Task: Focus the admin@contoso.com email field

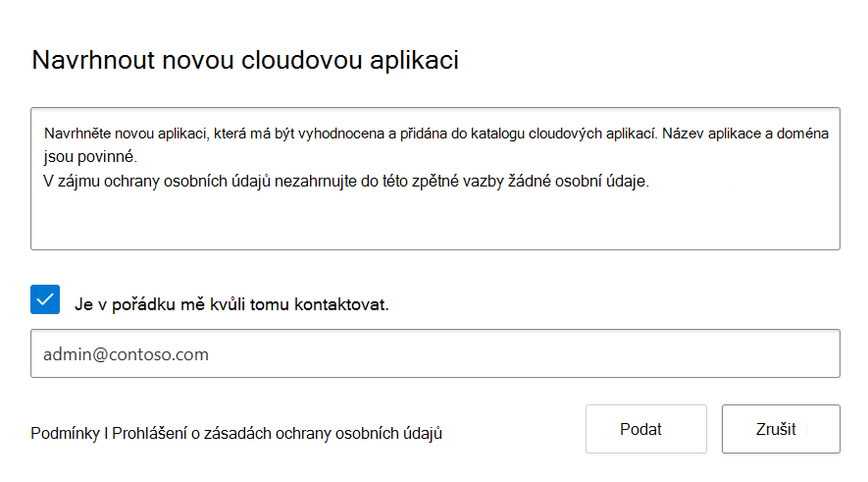Action: click(x=435, y=353)
